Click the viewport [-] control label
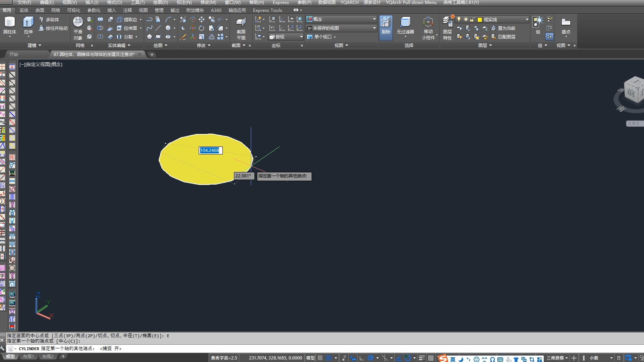This screenshot has width=644, height=362. [22, 64]
